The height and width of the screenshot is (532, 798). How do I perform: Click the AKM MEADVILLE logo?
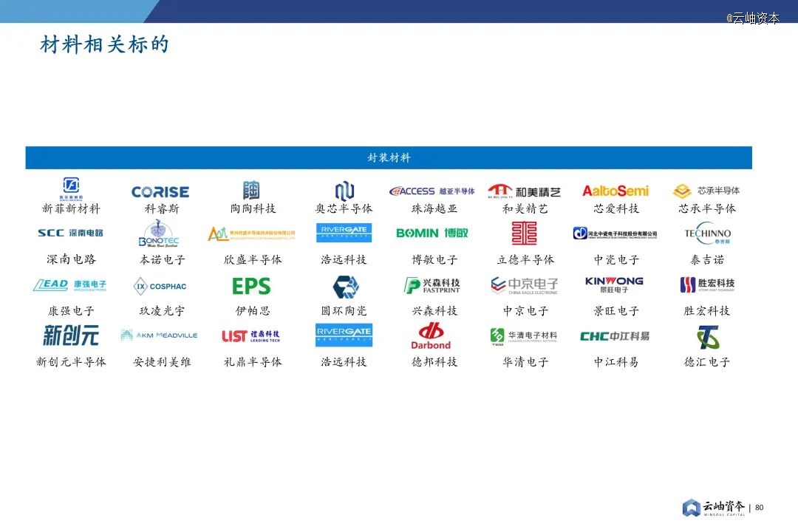[160, 335]
